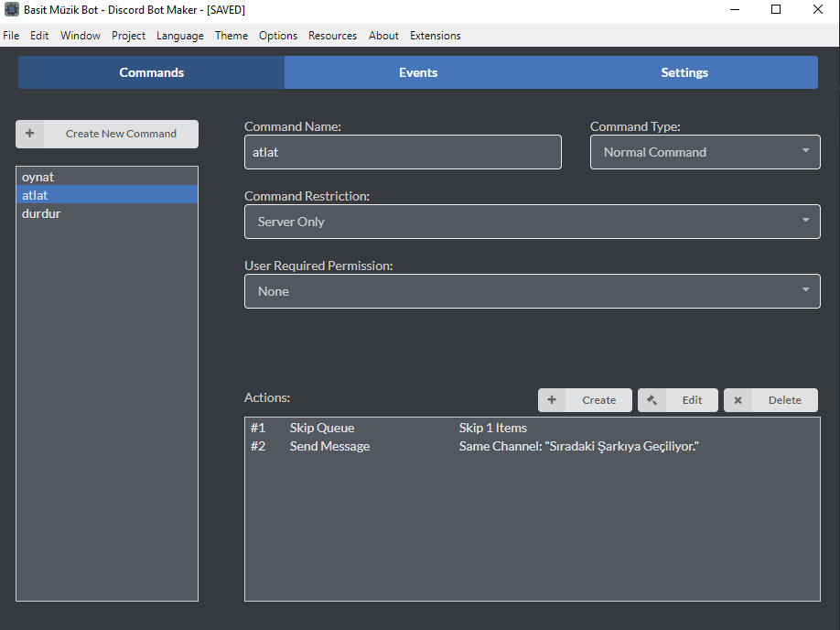
Task: Click the Command Name input field
Action: [x=403, y=152]
